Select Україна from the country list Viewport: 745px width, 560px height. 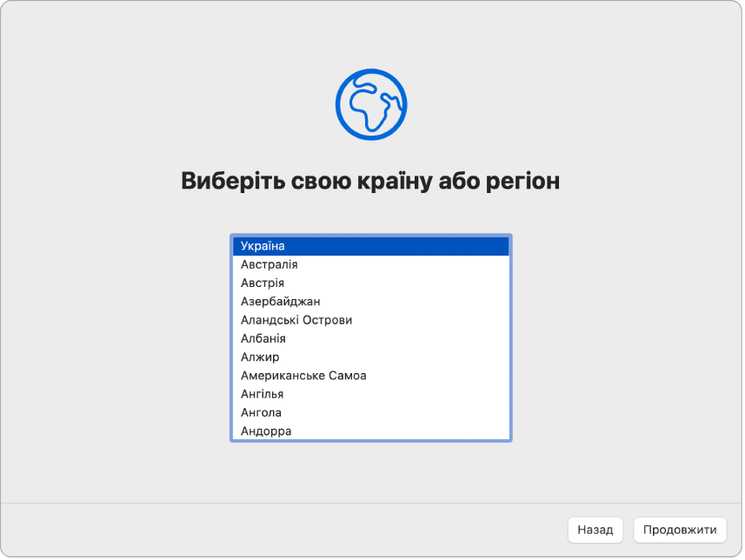click(x=269, y=246)
